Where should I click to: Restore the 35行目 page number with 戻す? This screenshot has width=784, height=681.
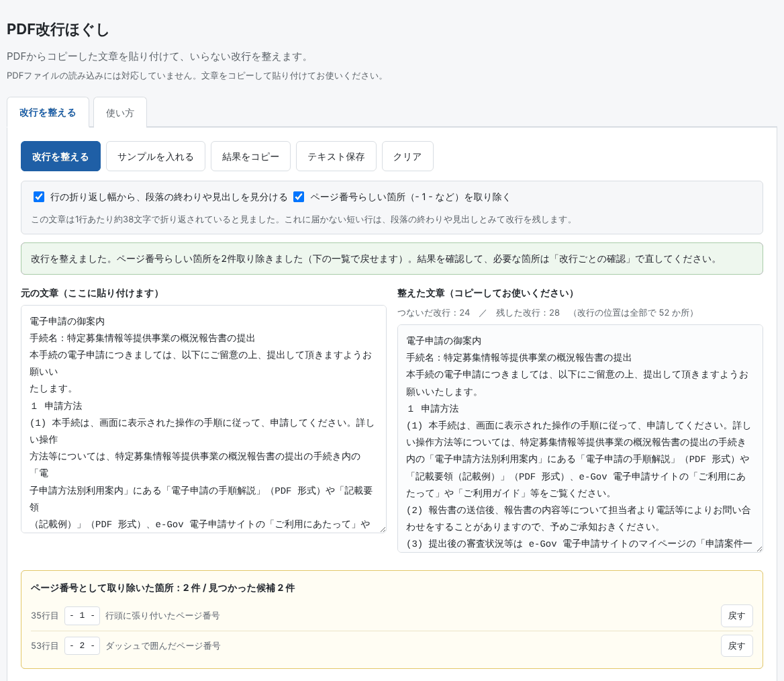click(736, 615)
